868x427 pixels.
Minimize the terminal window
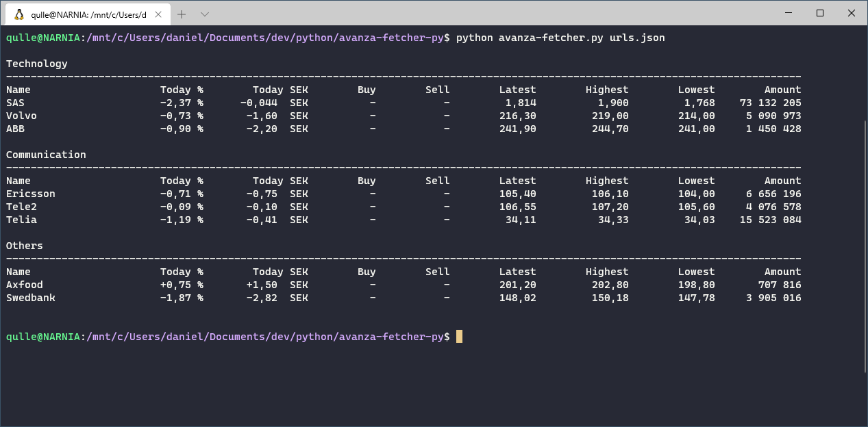789,13
